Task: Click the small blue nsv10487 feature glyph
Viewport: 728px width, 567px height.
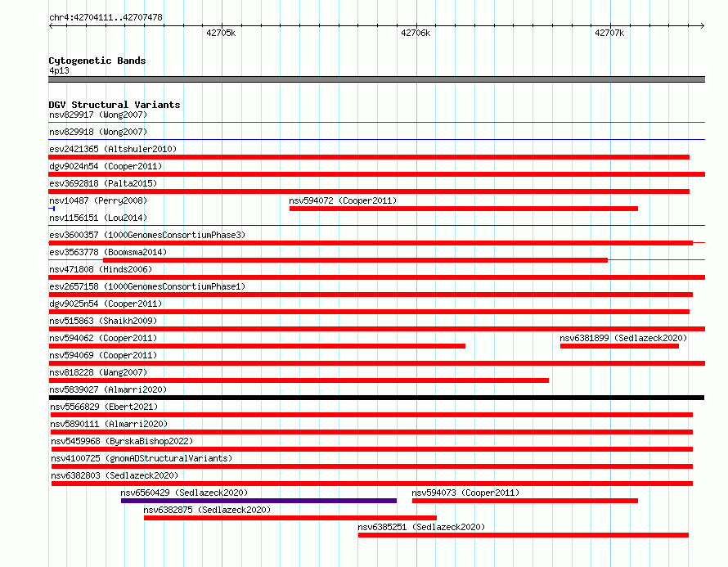Action: pos(52,209)
